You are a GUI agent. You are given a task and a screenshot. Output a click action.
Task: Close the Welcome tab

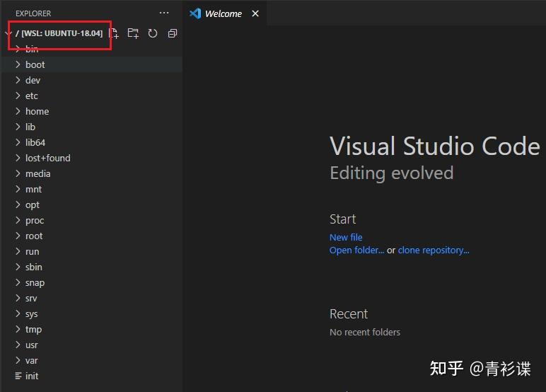tap(255, 13)
